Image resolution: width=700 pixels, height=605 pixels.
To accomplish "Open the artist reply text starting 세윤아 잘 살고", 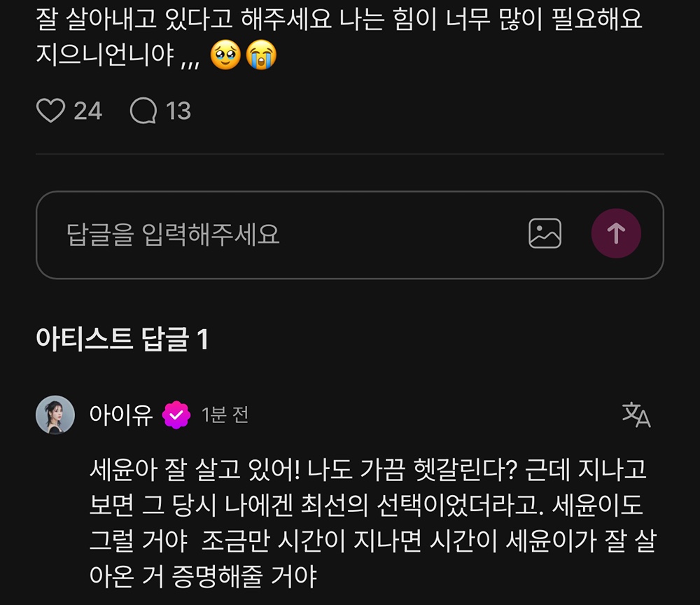I will pyautogui.click(x=373, y=522).
